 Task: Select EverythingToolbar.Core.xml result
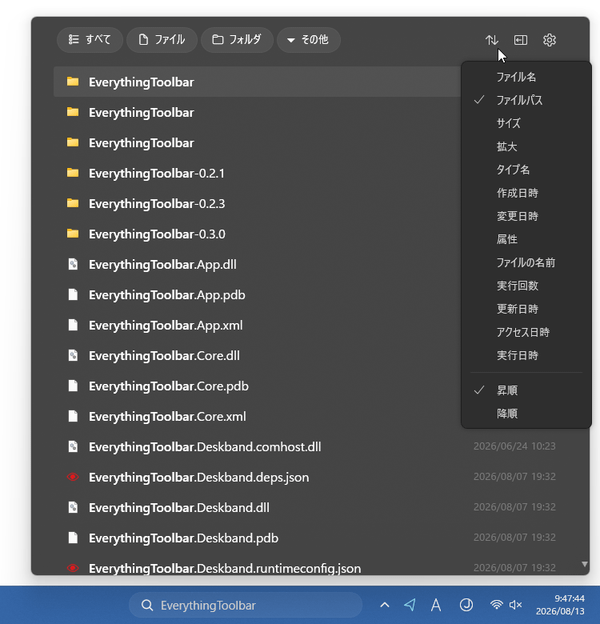pos(257,416)
